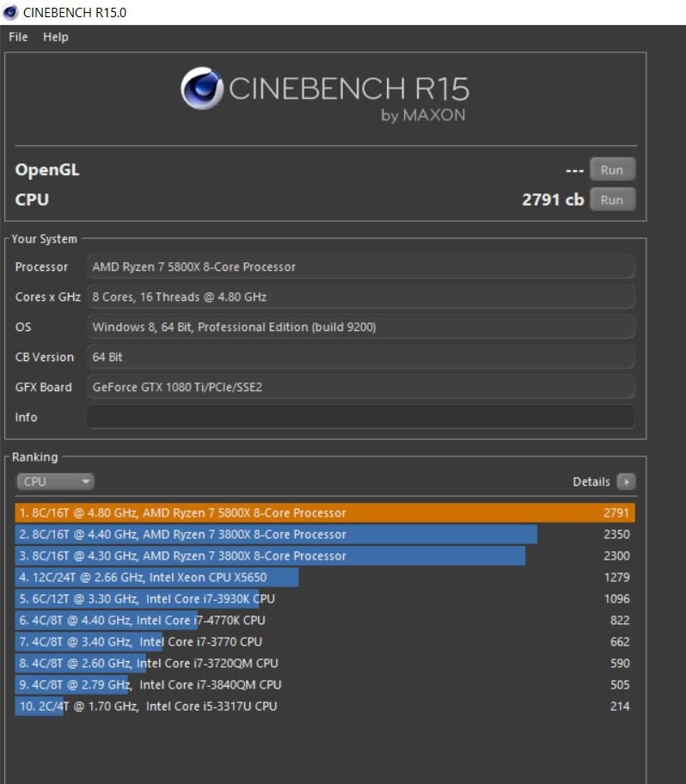Select ranking row 3 Ryzen 3800X 4.30 GHz
This screenshot has width=686, height=784.
(325, 555)
